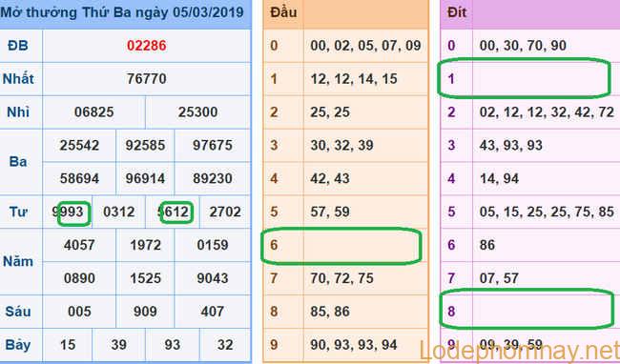Select the 'Nhì' prize label
This screenshot has width=620, height=364.
point(18,112)
